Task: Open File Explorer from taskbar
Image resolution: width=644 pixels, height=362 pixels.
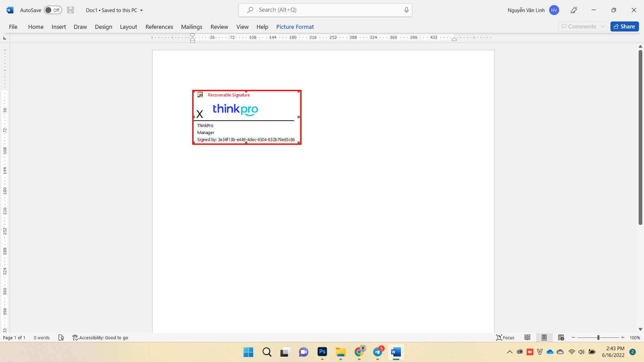Action: pos(340,352)
